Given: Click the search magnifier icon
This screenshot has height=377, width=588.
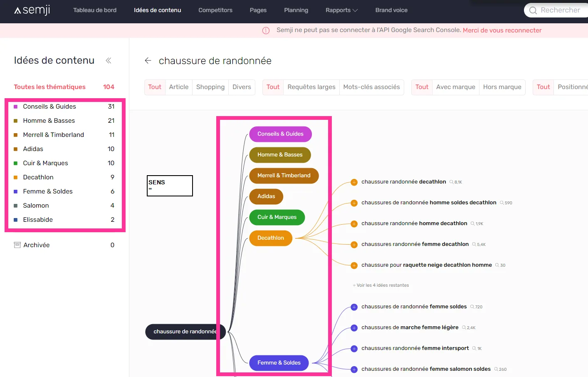Looking at the screenshot, I should [x=533, y=10].
